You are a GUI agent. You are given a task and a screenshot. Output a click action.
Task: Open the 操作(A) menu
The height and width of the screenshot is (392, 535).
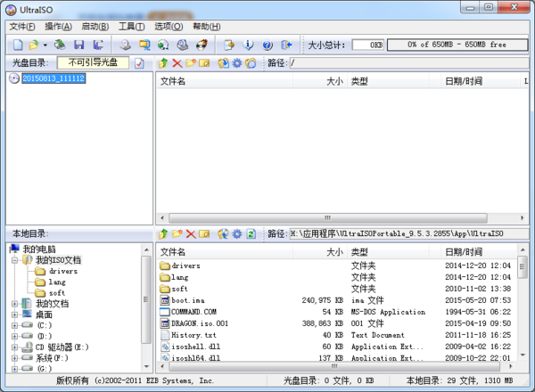point(58,27)
